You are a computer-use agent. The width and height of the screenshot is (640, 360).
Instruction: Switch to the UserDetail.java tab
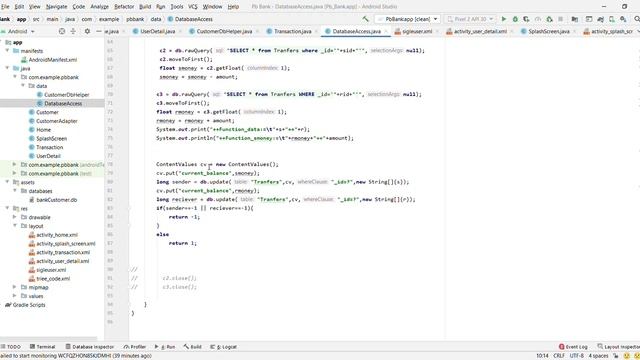click(158, 31)
